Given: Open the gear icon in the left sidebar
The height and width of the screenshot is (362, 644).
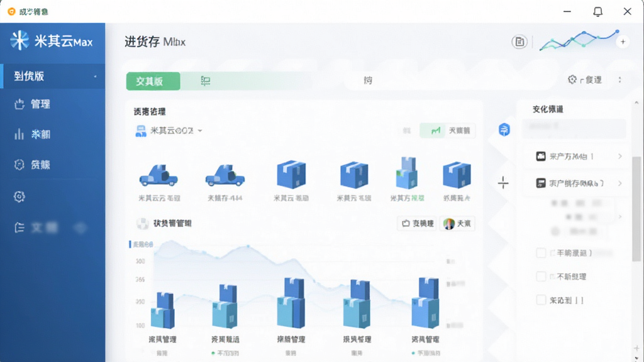Looking at the screenshot, I should pyautogui.click(x=19, y=197).
